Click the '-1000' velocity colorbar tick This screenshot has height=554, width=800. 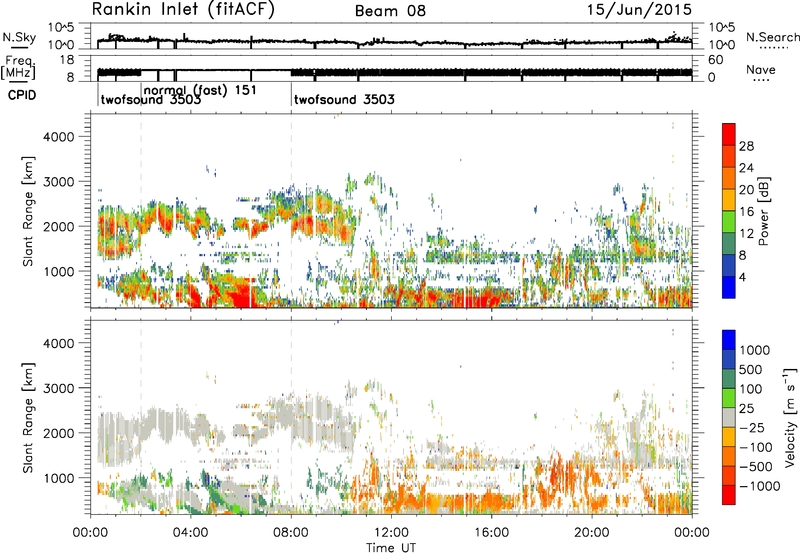pos(760,486)
